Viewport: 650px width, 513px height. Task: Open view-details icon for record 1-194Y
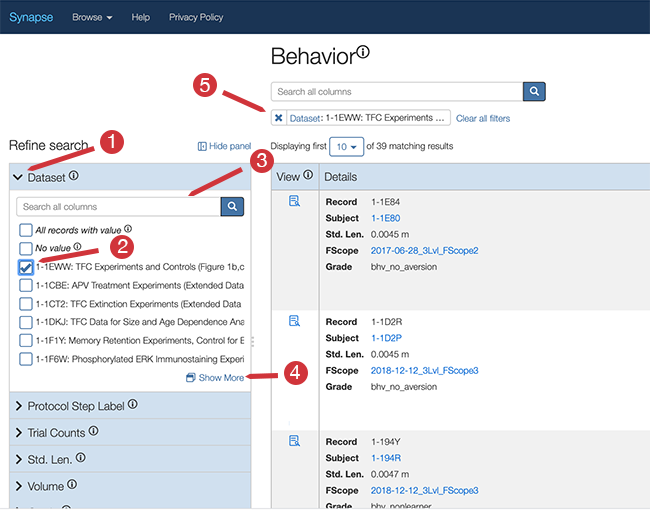pyautogui.click(x=294, y=441)
